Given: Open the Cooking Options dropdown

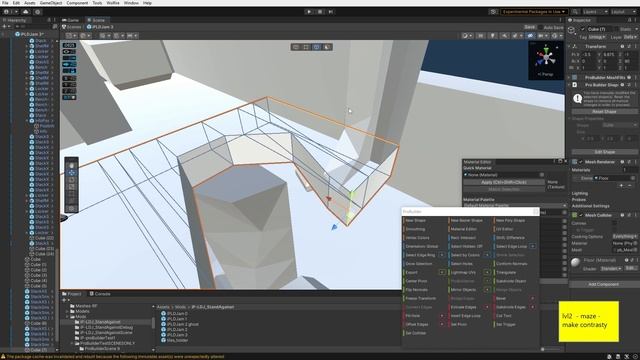Looking at the screenshot, I should tap(624, 237).
